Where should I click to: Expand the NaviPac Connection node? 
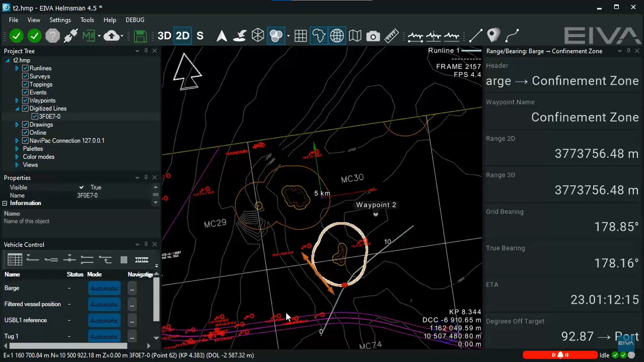pos(17,140)
